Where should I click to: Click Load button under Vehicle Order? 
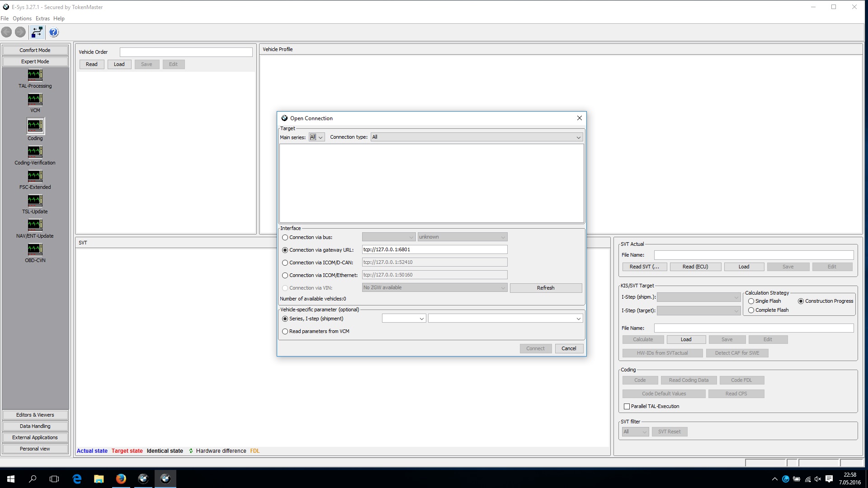coord(119,64)
